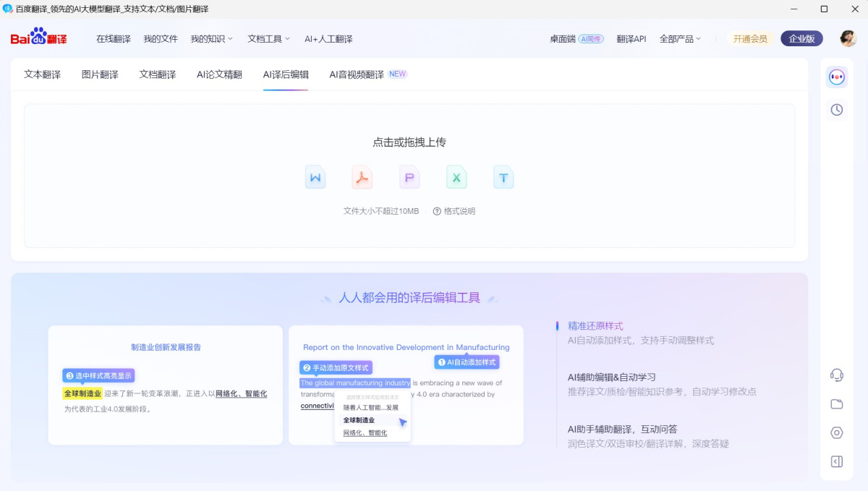Select the Word document format icon
The height and width of the screenshot is (491, 868).
tap(315, 176)
